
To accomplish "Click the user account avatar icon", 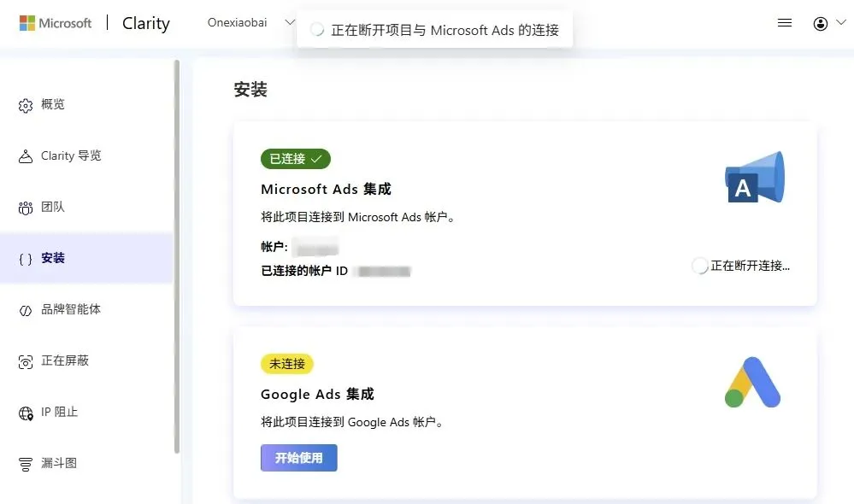I will click(x=821, y=24).
